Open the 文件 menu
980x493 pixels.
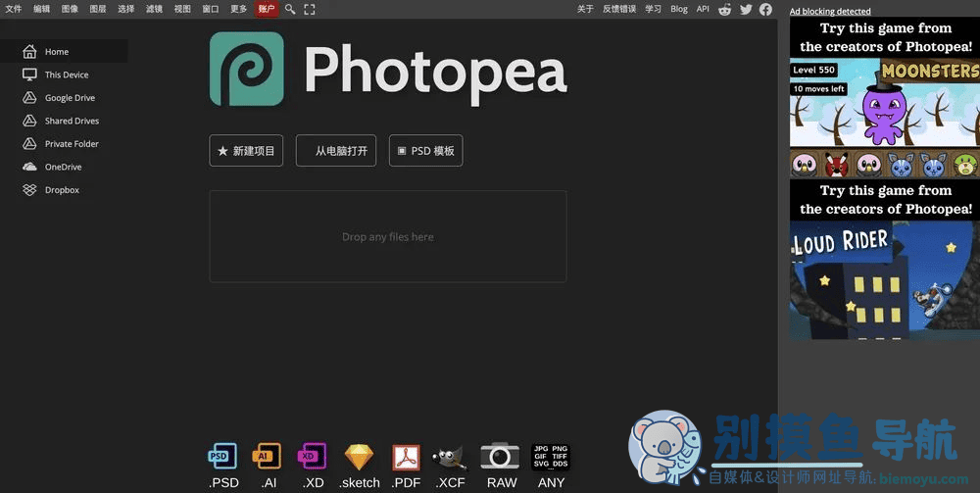13,9
